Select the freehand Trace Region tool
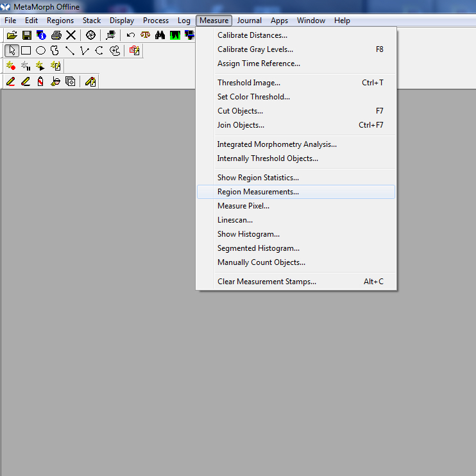476x476 pixels. point(55,51)
